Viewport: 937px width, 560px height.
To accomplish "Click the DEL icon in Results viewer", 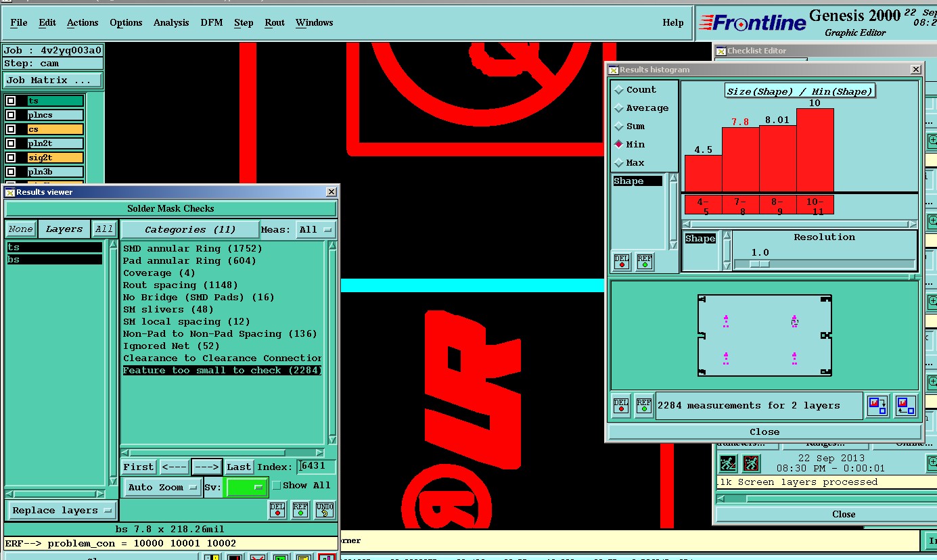I will coord(277,510).
